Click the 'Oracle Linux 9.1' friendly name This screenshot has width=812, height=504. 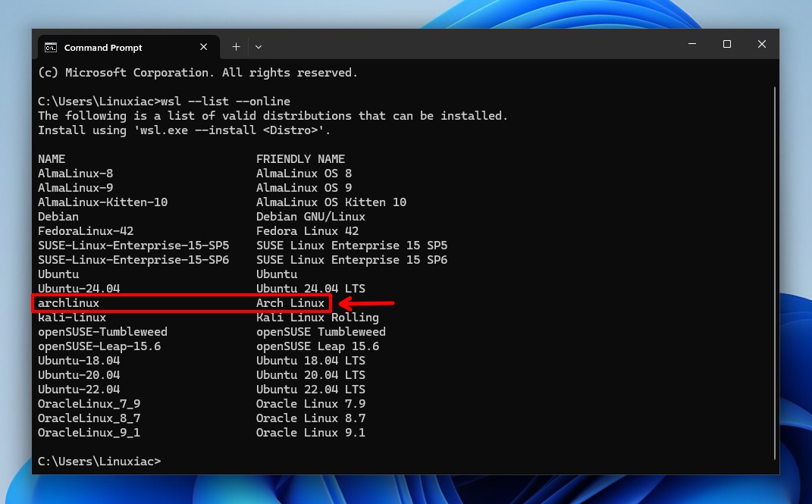coord(311,433)
